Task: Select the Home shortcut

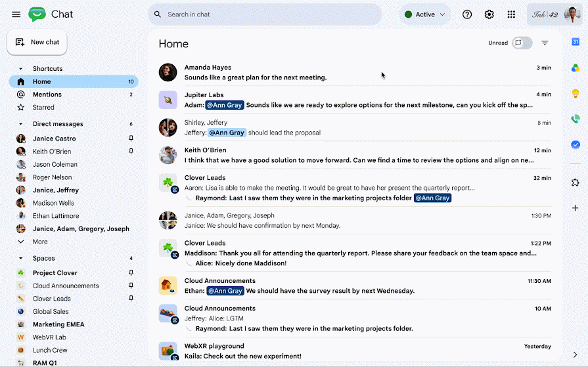Action: 74,81
